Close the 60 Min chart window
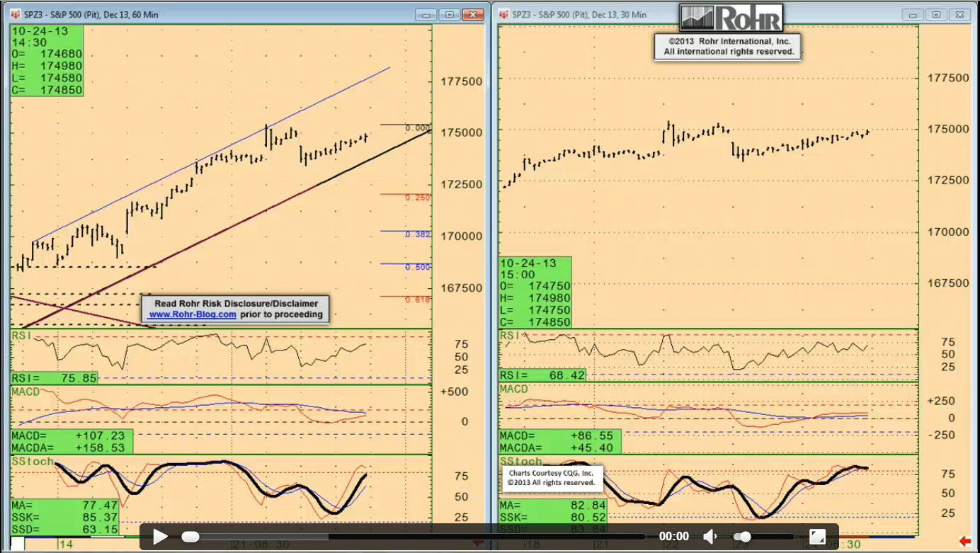 472,14
